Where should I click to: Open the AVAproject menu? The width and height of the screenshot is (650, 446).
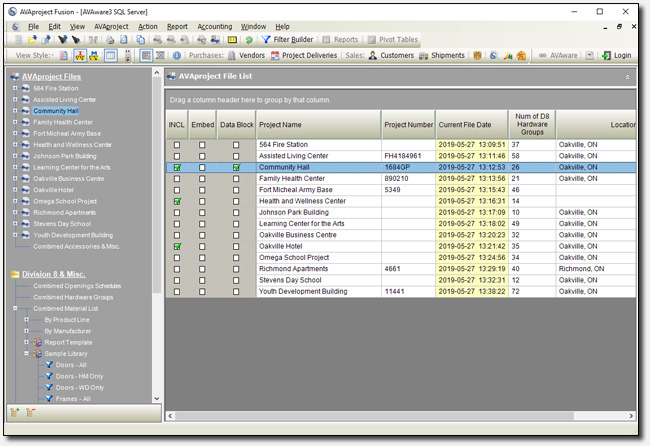tap(112, 25)
